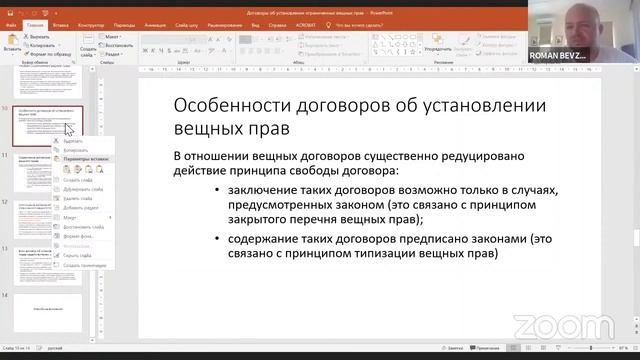
Task: Click the Arrange (Упорядочить) icon
Action: pyautogui.click(x=438, y=40)
